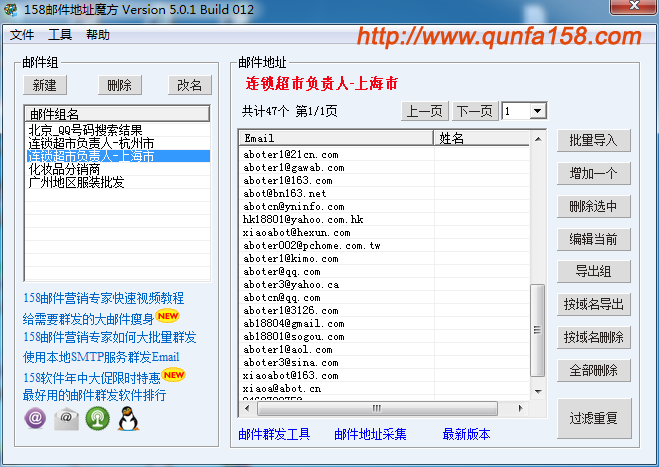
Task: Select group 连锁超市负责人-杭州市
Action: [118, 143]
